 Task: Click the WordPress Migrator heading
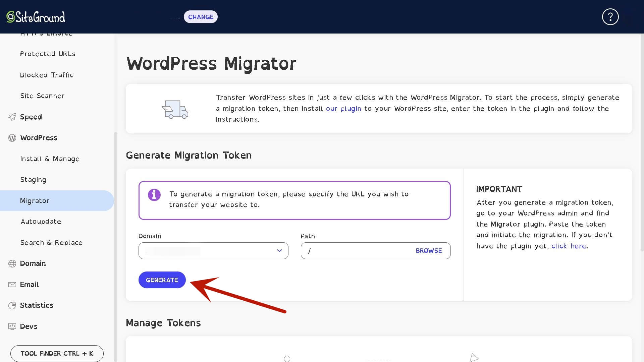click(211, 63)
